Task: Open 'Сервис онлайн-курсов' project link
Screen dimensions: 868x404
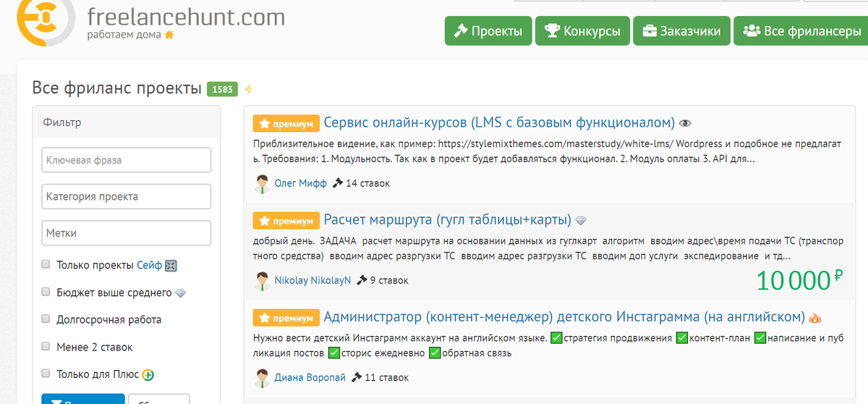Action: pos(499,122)
